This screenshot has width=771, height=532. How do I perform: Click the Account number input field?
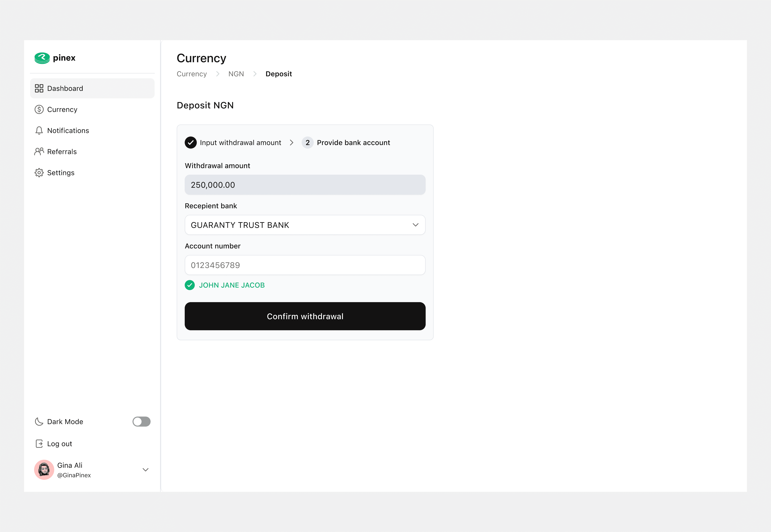click(x=305, y=265)
